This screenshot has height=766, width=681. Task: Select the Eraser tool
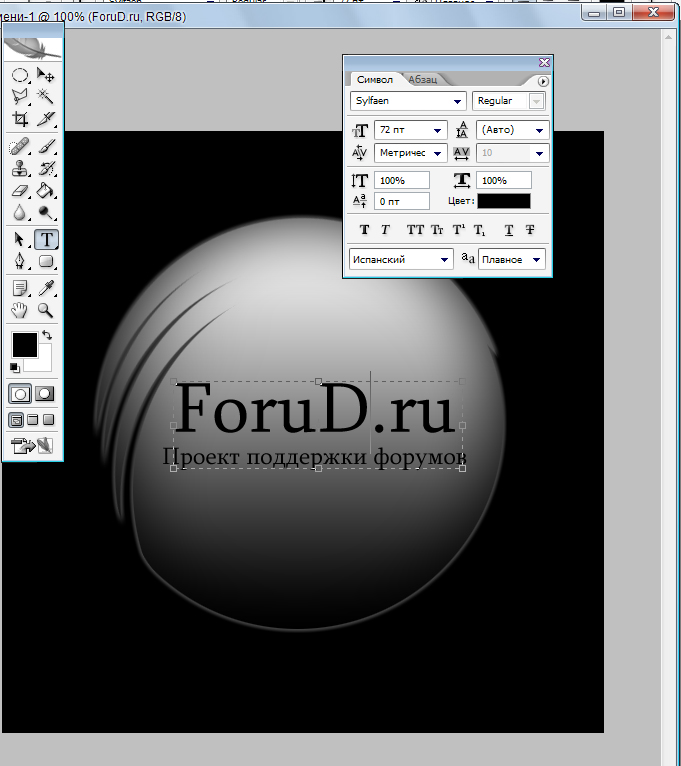(x=20, y=191)
